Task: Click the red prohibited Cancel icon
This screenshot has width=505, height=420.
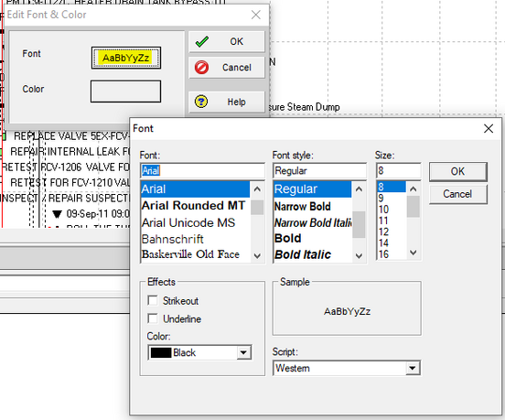Action: click(x=201, y=68)
